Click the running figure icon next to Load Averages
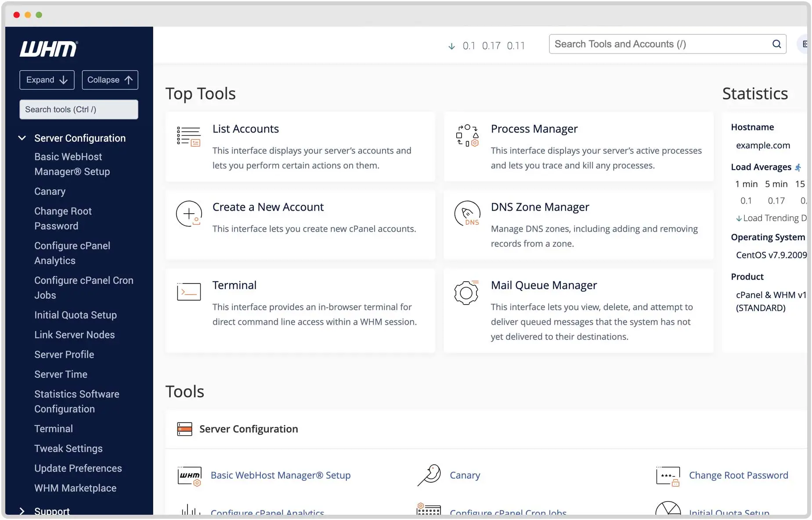This screenshot has width=812, height=520. click(799, 167)
